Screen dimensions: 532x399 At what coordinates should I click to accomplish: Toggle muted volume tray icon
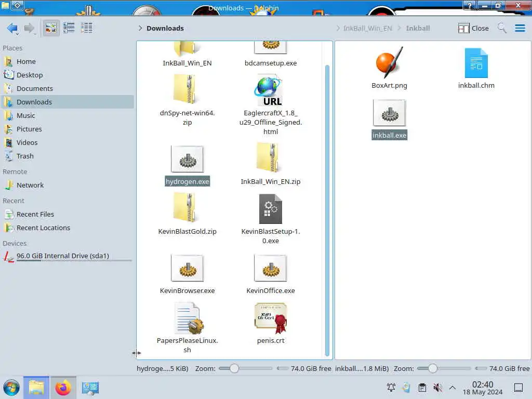pos(437,388)
